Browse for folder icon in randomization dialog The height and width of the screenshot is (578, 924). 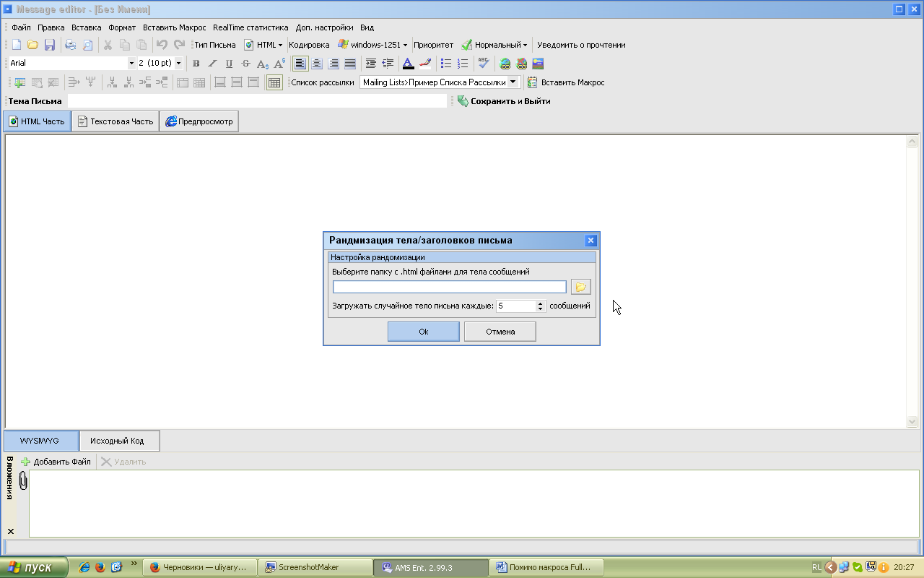point(580,287)
